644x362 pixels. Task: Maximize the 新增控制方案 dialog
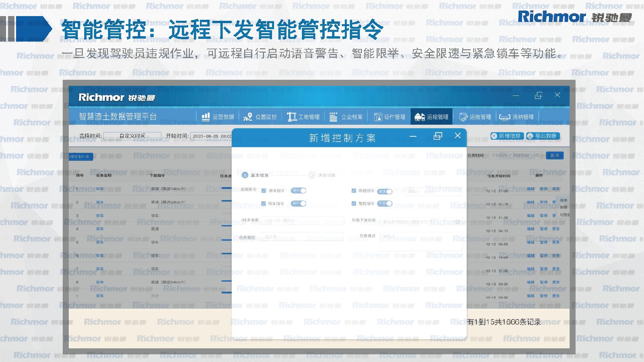pyautogui.click(x=438, y=136)
